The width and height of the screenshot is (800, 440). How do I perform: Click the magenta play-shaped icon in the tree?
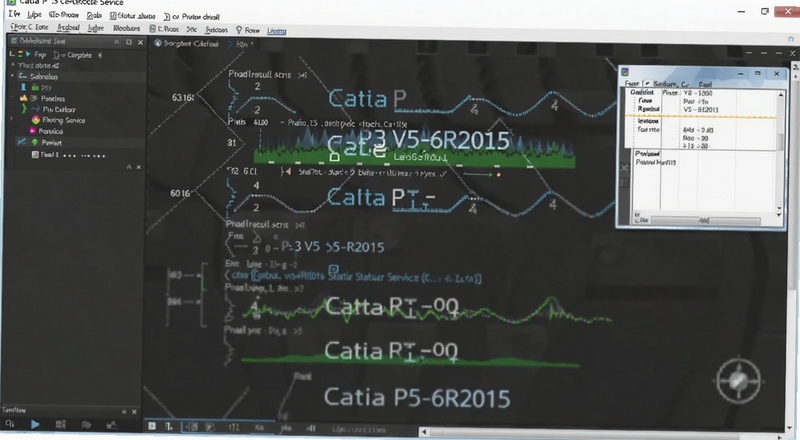pos(34,131)
